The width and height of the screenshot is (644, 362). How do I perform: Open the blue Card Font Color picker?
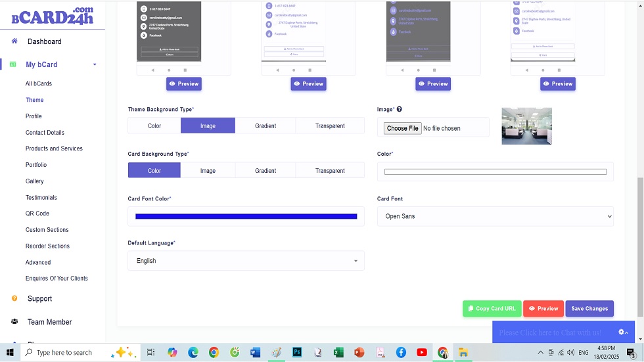[x=246, y=216]
